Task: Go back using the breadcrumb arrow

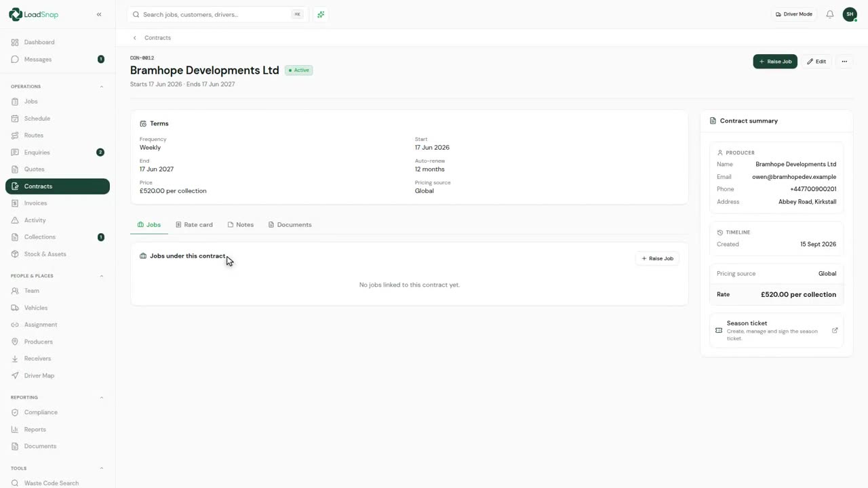Action: [134, 38]
